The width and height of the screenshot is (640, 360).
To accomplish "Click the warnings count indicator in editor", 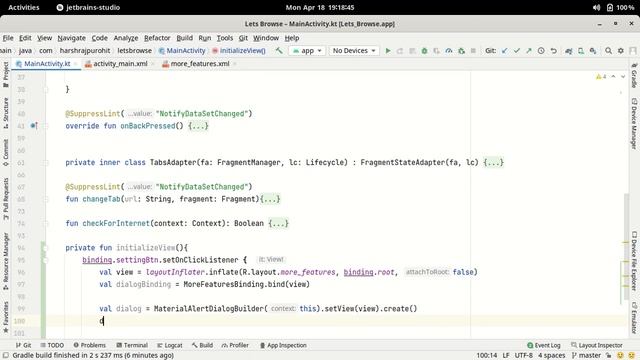I will tap(601, 76).
